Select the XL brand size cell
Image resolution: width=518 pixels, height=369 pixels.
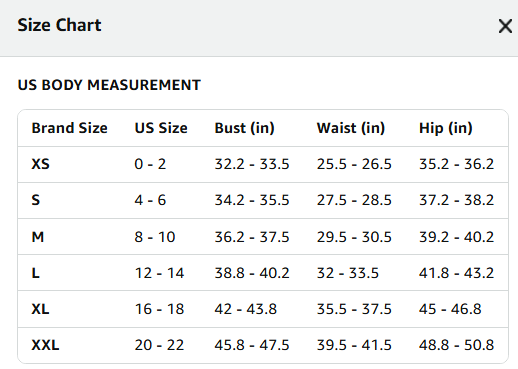point(40,309)
